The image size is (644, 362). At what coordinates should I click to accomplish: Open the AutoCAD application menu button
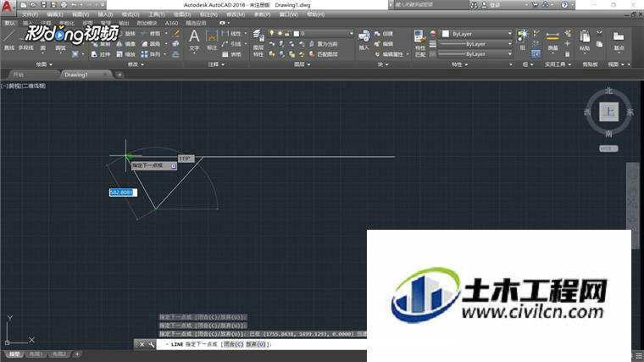[x=7, y=6]
